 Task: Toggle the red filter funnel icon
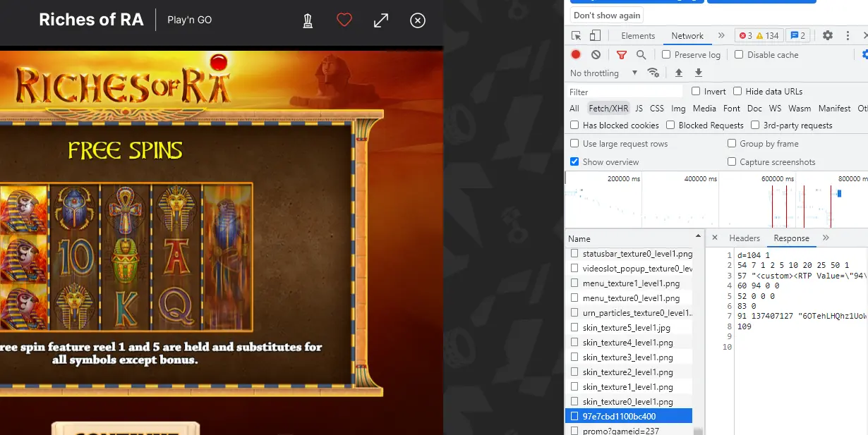pyautogui.click(x=622, y=54)
